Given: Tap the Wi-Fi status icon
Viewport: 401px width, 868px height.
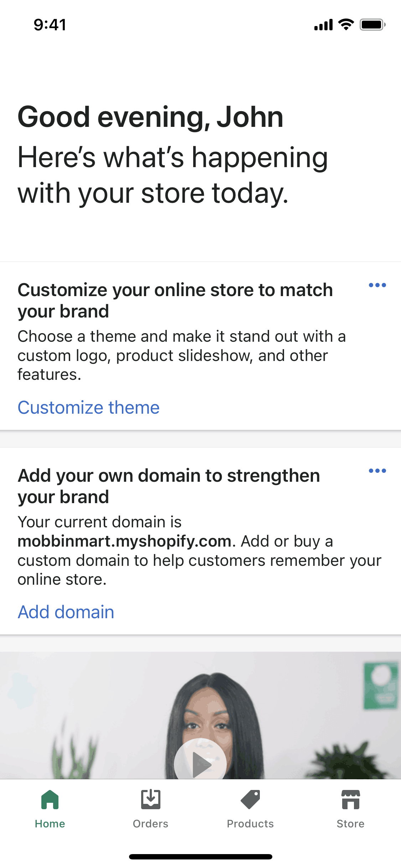Looking at the screenshot, I should click(x=346, y=25).
